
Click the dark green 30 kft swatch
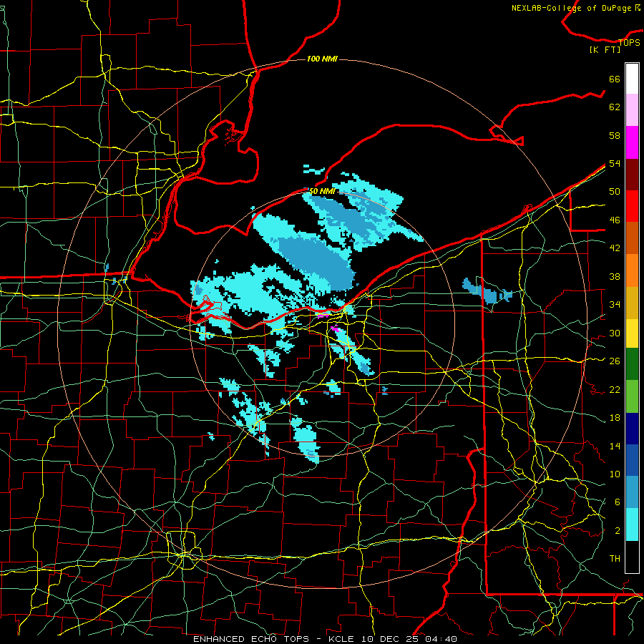pos(632,364)
